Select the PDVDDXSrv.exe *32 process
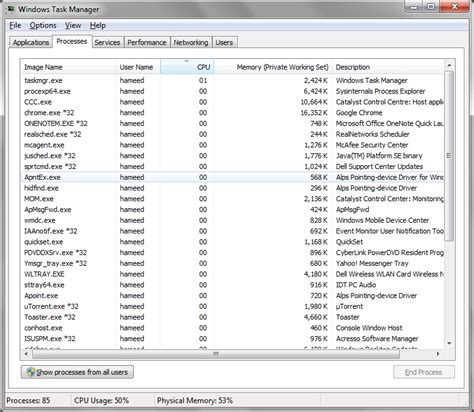The height and width of the screenshot is (412, 474). [x=232, y=252]
